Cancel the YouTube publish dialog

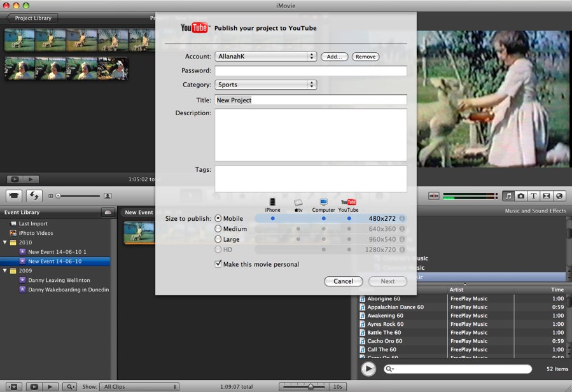tap(344, 281)
